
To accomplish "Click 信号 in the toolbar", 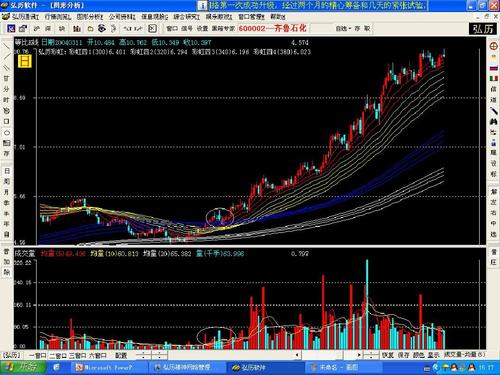I will pyautogui.click(x=187, y=29).
